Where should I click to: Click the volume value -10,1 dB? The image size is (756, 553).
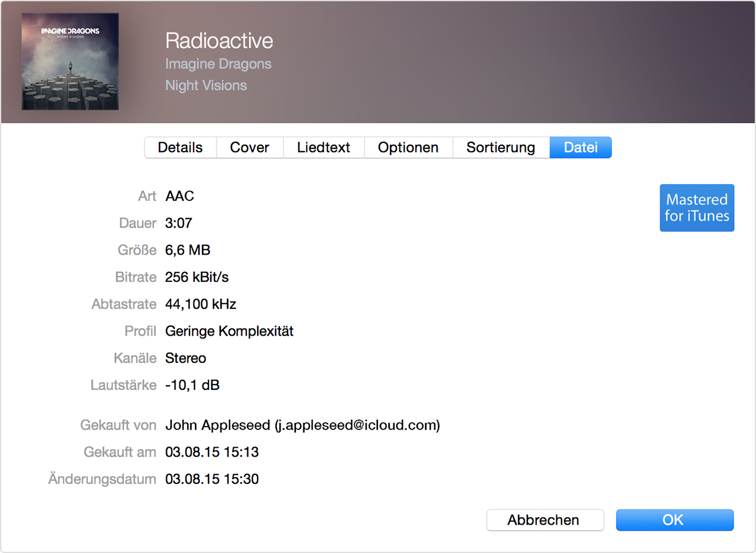(x=193, y=386)
